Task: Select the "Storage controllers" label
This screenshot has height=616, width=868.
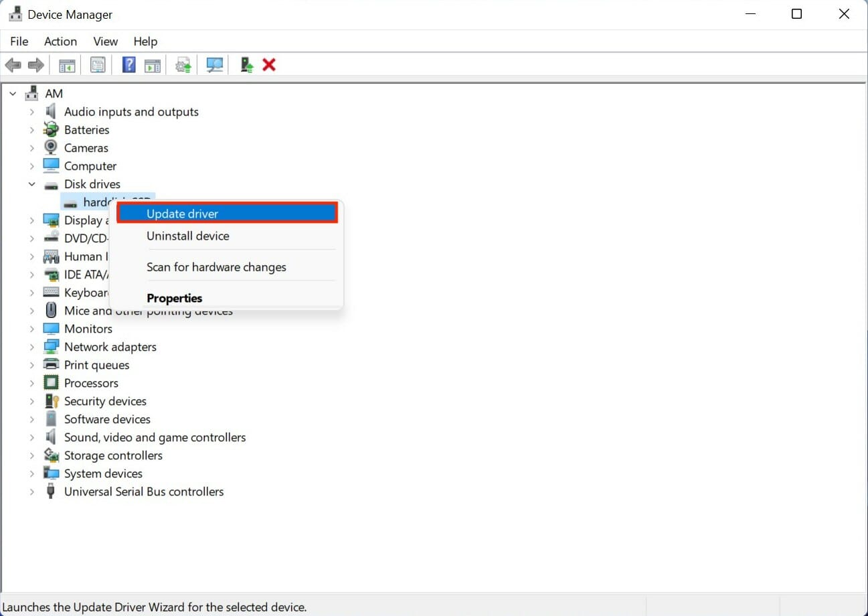Action: point(113,455)
